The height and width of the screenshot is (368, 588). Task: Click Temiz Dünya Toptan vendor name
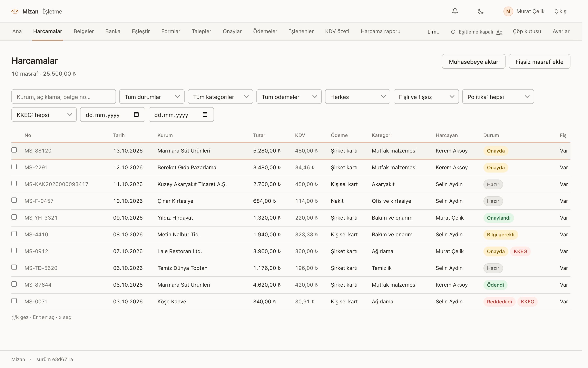point(182,268)
